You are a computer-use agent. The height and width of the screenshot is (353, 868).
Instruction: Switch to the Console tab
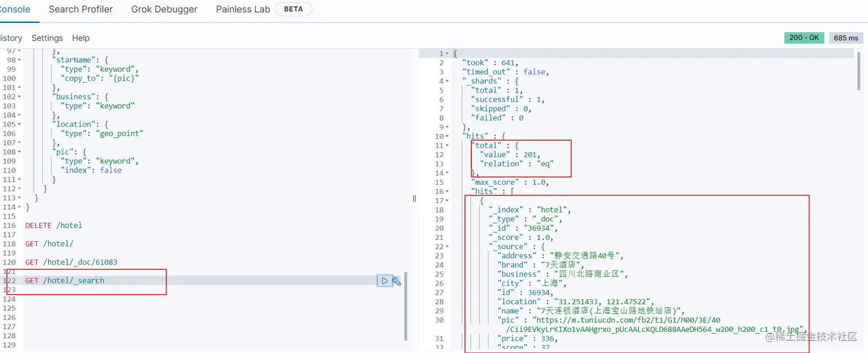point(14,9)
